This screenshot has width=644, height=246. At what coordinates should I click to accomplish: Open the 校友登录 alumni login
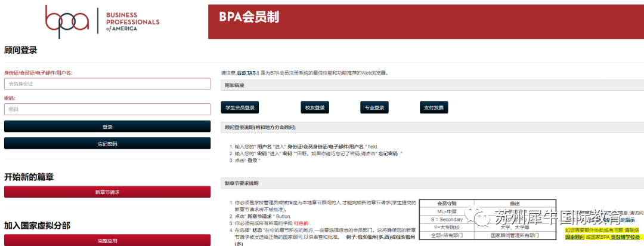point(315,107)
